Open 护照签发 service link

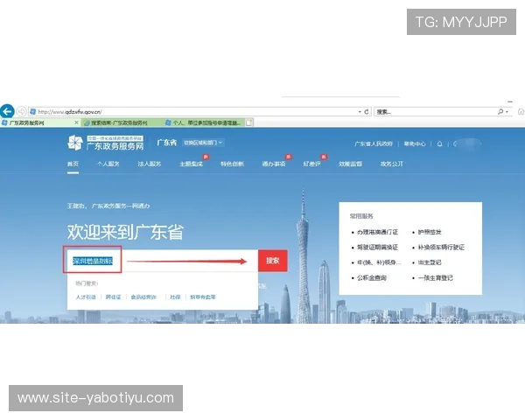pos(430,232)
